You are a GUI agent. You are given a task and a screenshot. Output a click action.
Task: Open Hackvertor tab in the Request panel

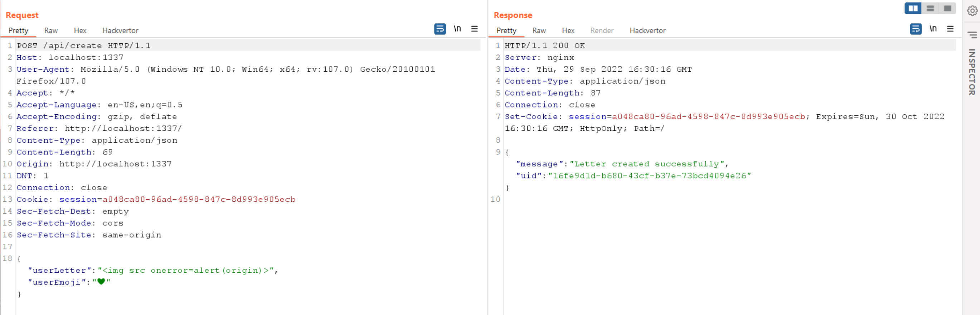click(x=120, y=30)
